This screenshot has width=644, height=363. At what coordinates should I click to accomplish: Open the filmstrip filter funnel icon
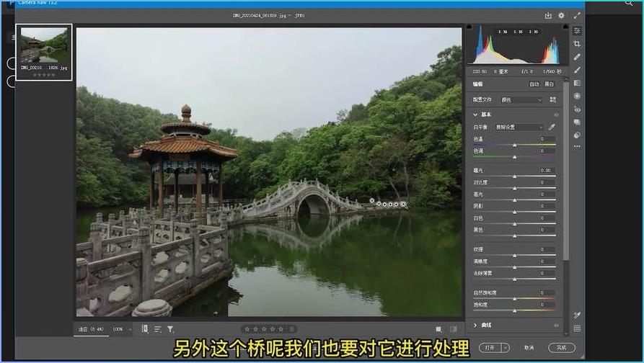pyautogui.click(x=170, y=329)
